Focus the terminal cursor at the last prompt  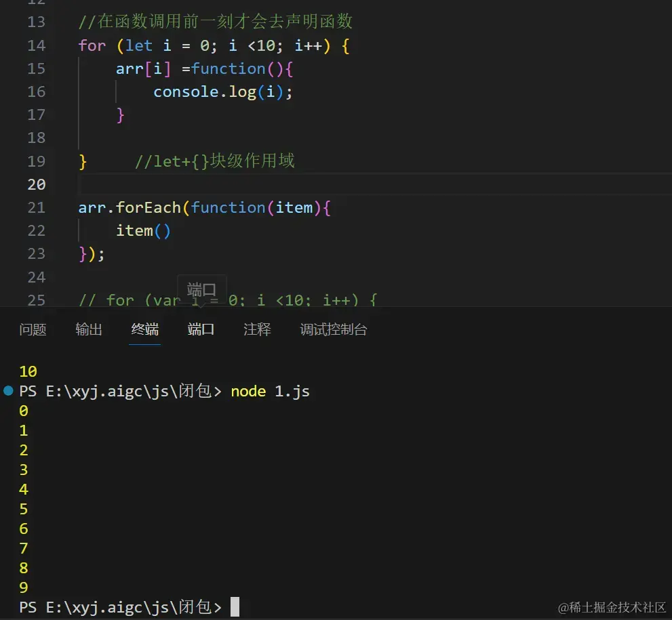click(235, 606)
